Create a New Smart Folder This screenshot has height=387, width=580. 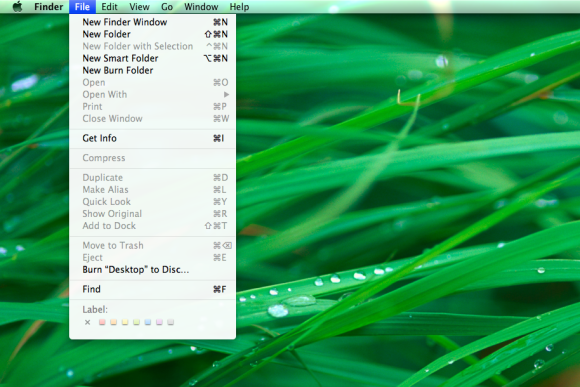152,58
